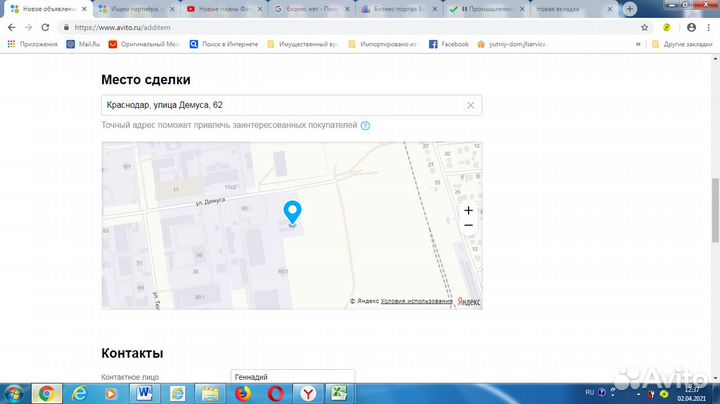720x404 pixels.
Task: Clear the address field with X icon
Action: [470, 105]
